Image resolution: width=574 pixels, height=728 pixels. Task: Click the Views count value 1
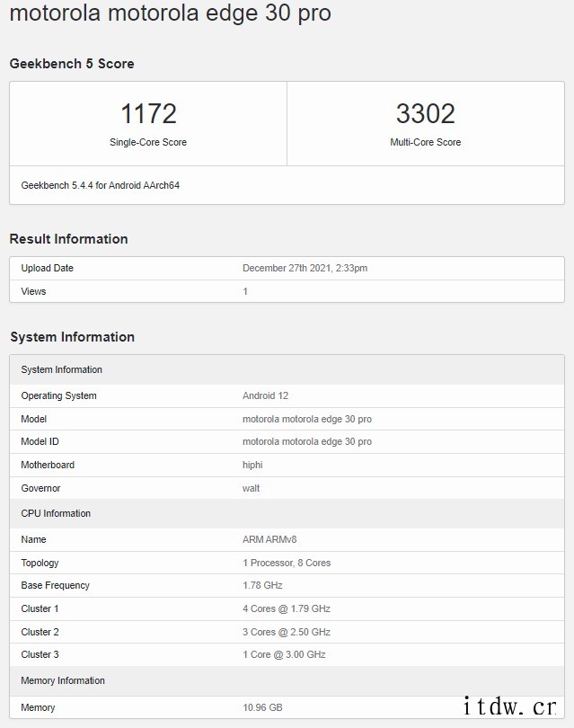click(245, 291)
